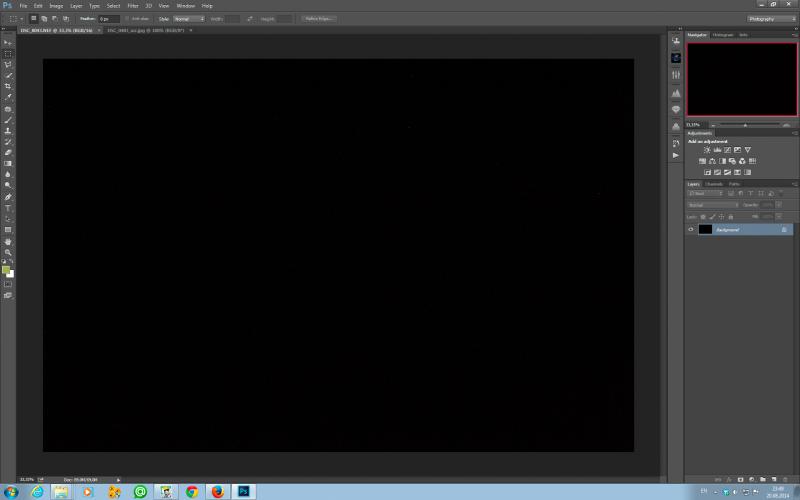Open Chrome from the taskbar

[192, 492]
